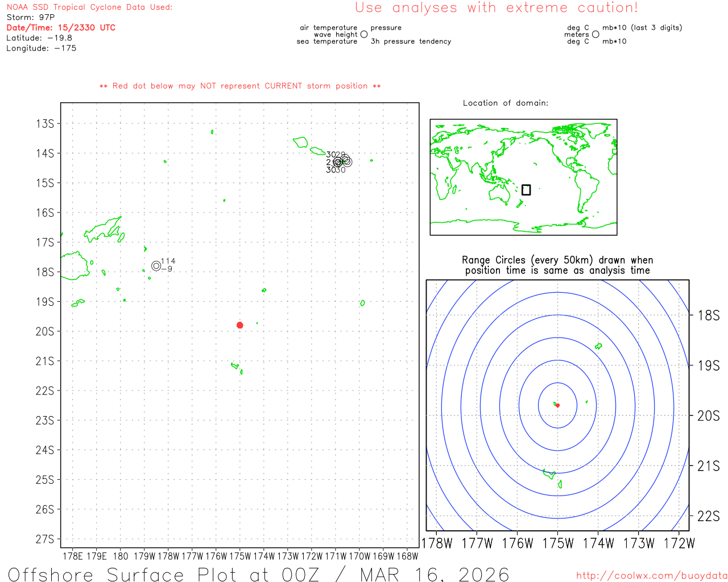Select the 'Storm: 97P' text
728x582 pixels.
pyautogui.click(x=31, y=18)
